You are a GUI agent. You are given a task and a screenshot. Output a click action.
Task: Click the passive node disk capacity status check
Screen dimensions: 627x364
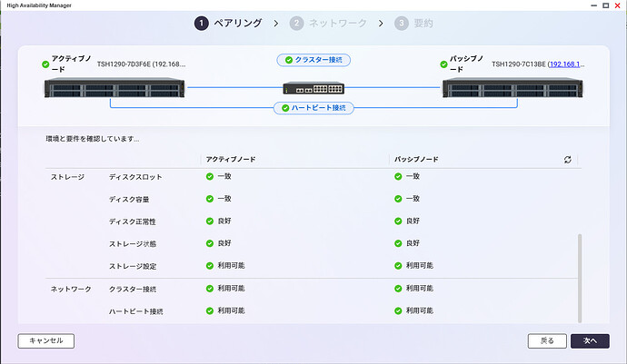click(398, 198)
